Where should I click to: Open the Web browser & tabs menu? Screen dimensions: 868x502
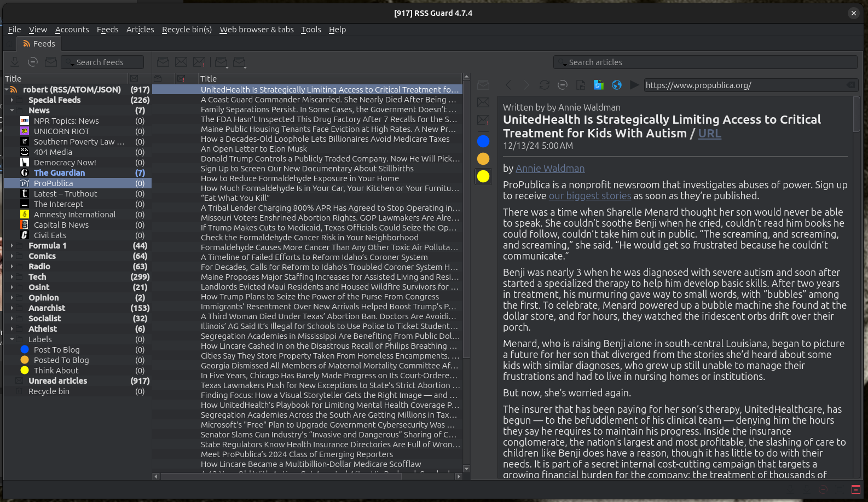(257, 30)
